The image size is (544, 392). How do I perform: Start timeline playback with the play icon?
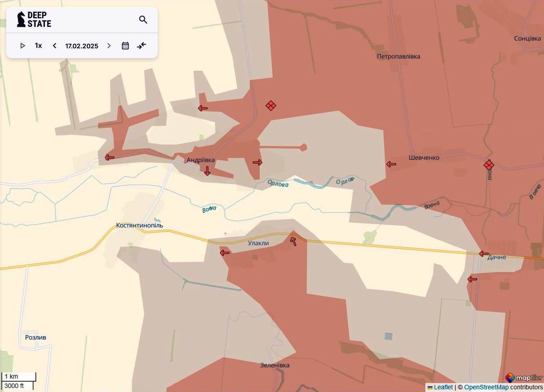(22, 45)
